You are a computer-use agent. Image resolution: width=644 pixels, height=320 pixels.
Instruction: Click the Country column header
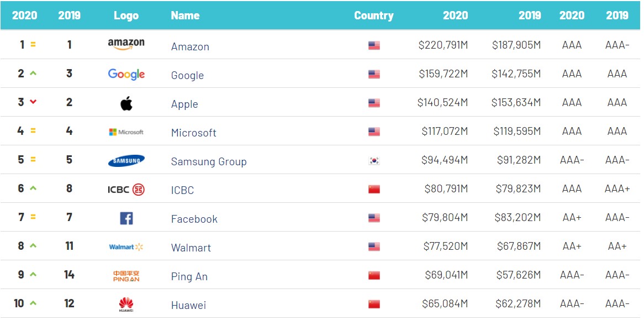(x=373, y=15)
